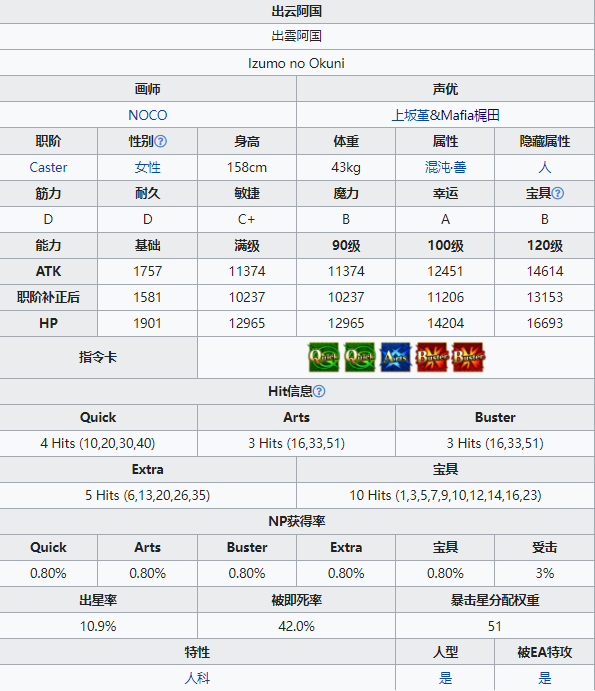Click the help icon next to 宝具 header
Screen dimensions: 595x691
tap(558, 193)
